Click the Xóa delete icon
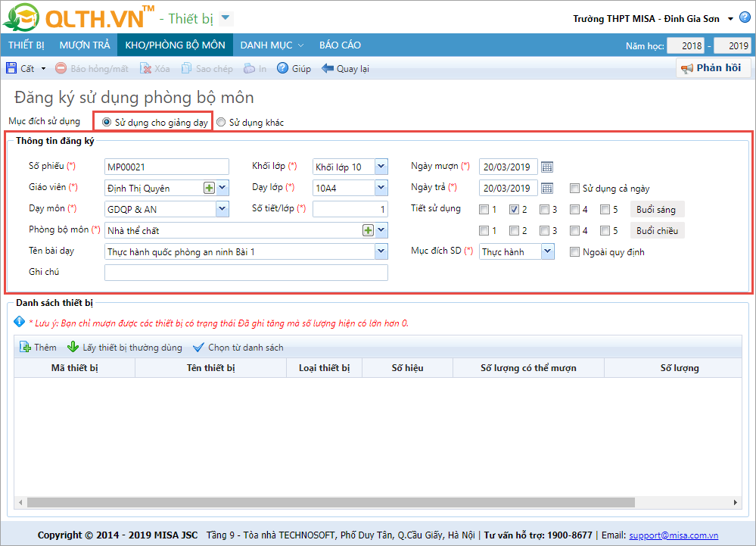This screenshot has width=756, height=546. coord(145,68)
